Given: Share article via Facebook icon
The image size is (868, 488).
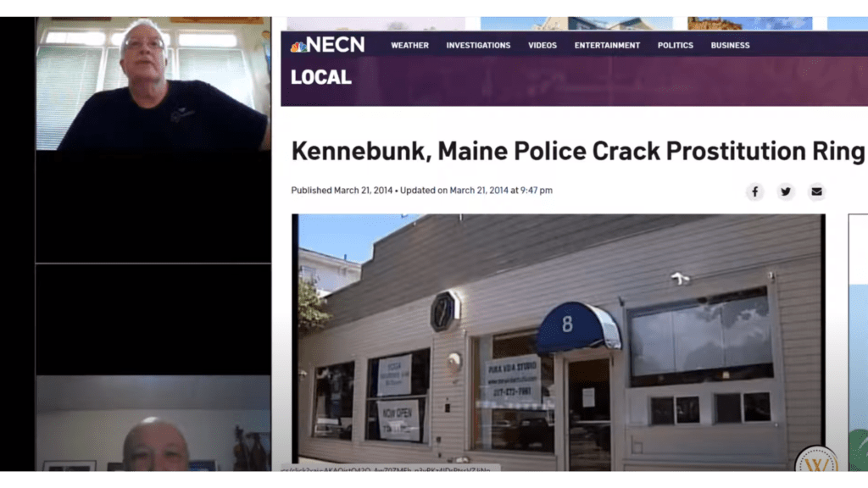Looking at the screenshot, I should coord(754,191).
